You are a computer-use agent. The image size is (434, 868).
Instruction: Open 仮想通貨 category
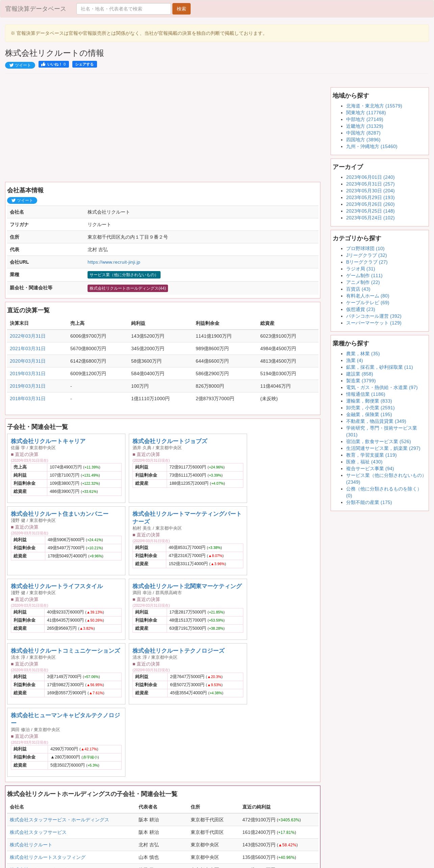[x=360, y=309]
